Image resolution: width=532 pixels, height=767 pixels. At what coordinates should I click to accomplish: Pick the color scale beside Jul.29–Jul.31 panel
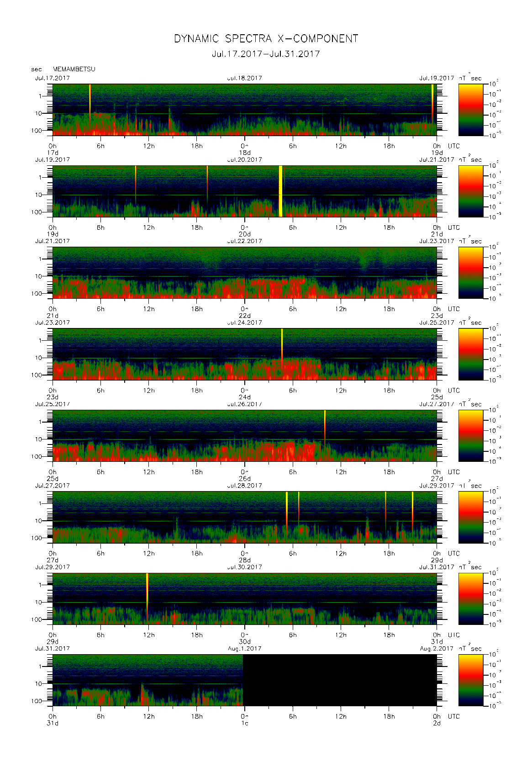click(471, 599)
